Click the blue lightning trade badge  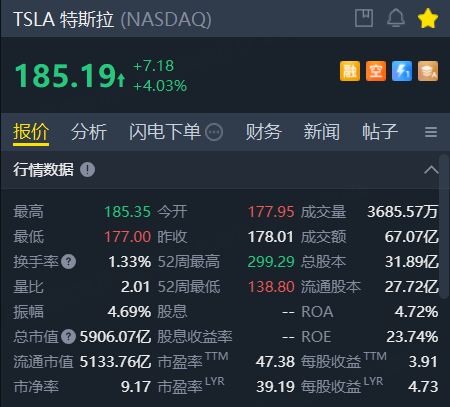point(402,71)
